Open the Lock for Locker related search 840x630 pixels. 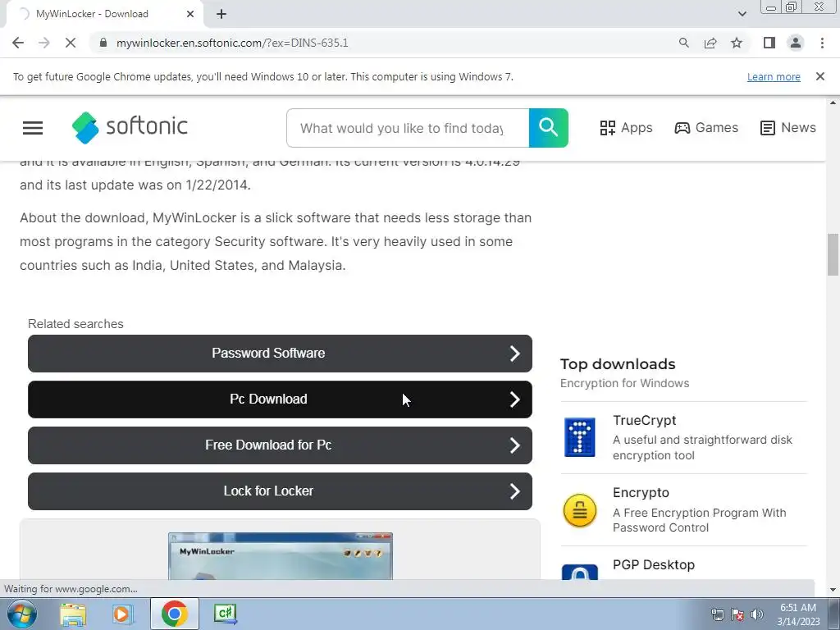click(x=280, y=491)
